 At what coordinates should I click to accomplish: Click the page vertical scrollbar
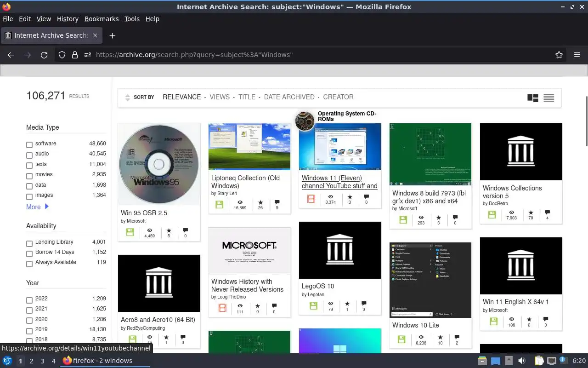pos(586,121)
